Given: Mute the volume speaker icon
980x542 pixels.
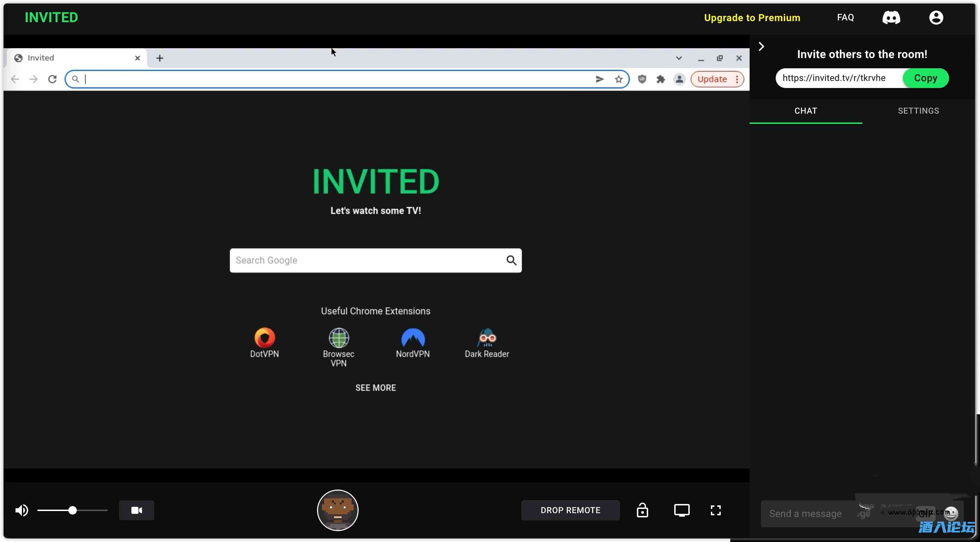Looking at the screenshot, I should point(22,510).
